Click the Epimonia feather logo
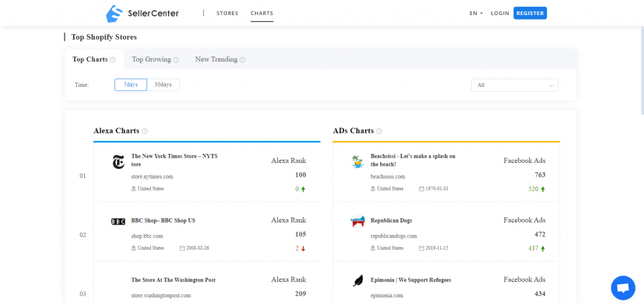 tap(358, 280)
